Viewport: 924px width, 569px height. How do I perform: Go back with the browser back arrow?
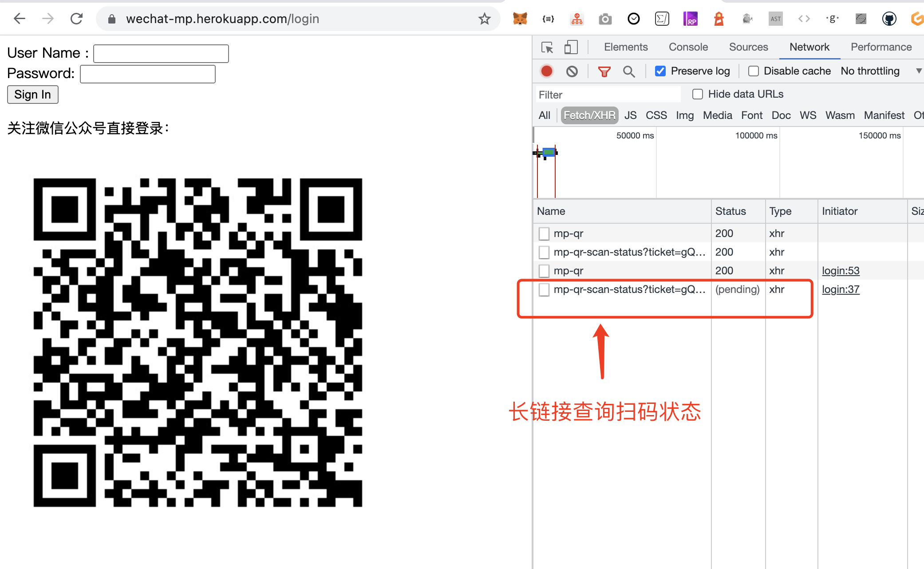click(x=20, y=19)
